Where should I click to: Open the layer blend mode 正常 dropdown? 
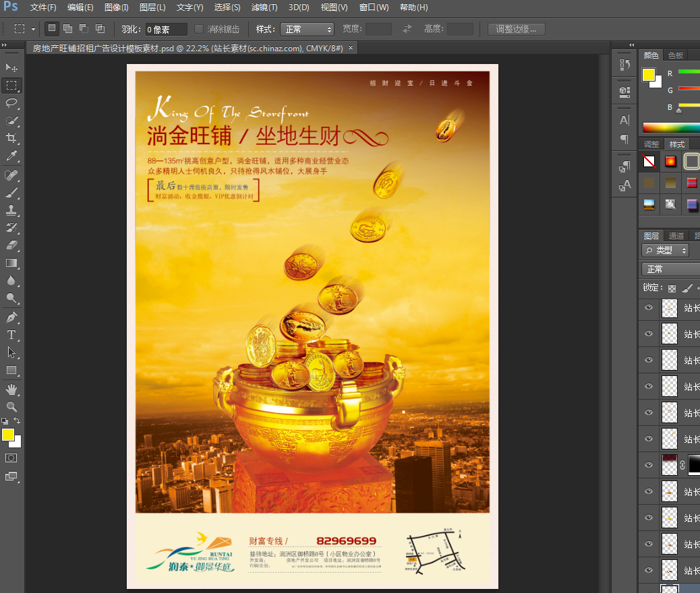[x=670, y=270]
